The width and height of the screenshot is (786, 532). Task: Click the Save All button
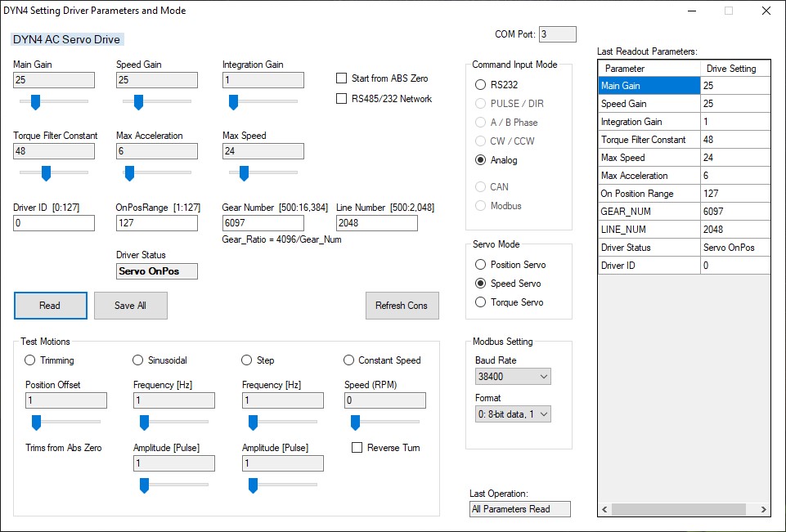[130, 306]
